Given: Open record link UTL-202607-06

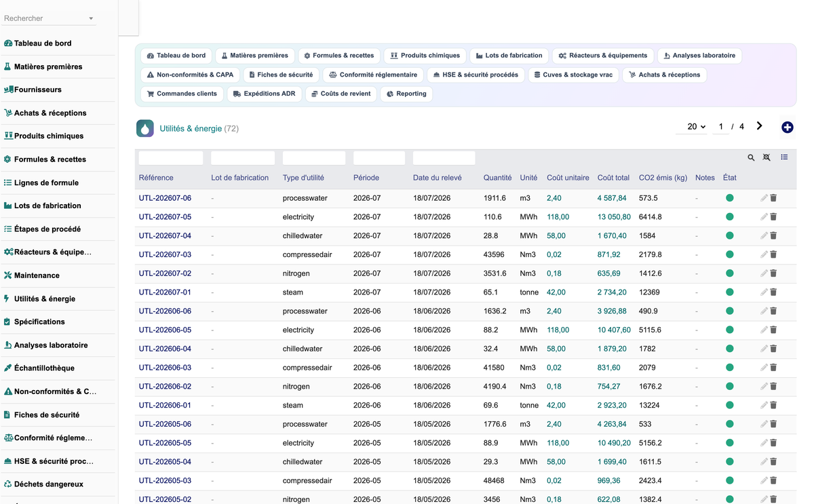Looking at the screenshot, I should coord(165,198).
